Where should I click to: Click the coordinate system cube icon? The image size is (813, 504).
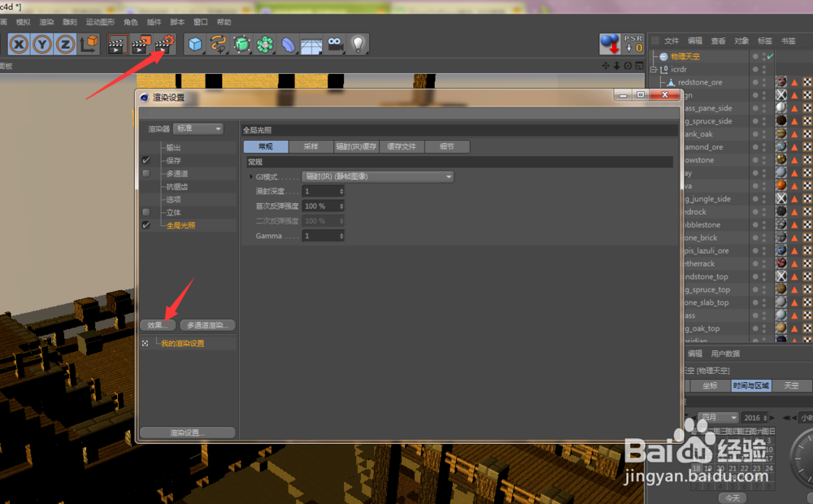pos(89,44)
